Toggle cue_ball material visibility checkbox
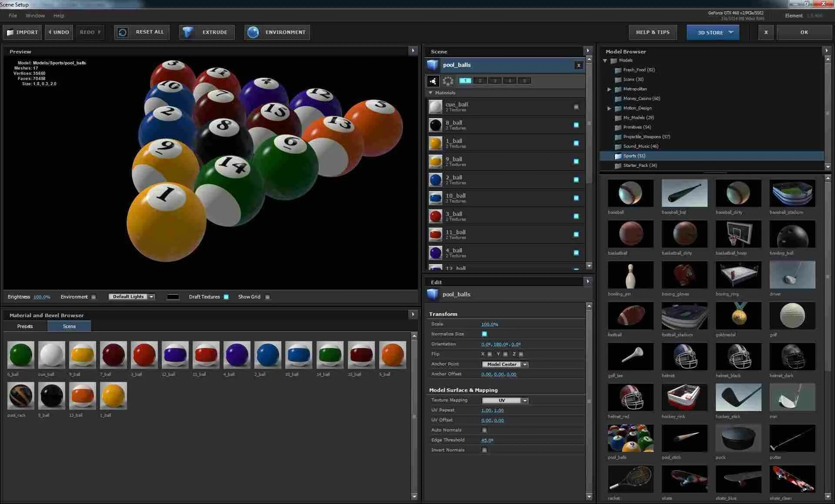The width and height of the screenshot is (835, 504). [576, 107]
